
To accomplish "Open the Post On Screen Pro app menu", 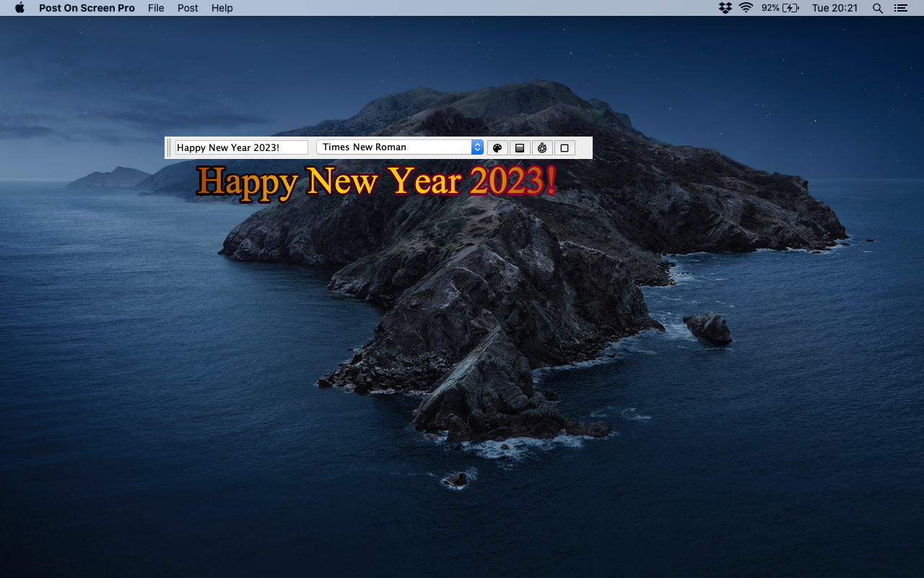I will 87,8.
